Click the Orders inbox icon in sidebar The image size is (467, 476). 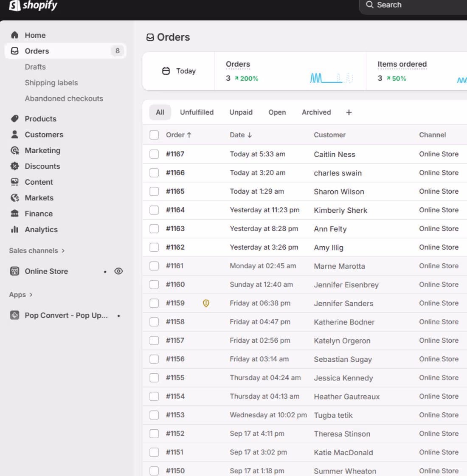14,51
